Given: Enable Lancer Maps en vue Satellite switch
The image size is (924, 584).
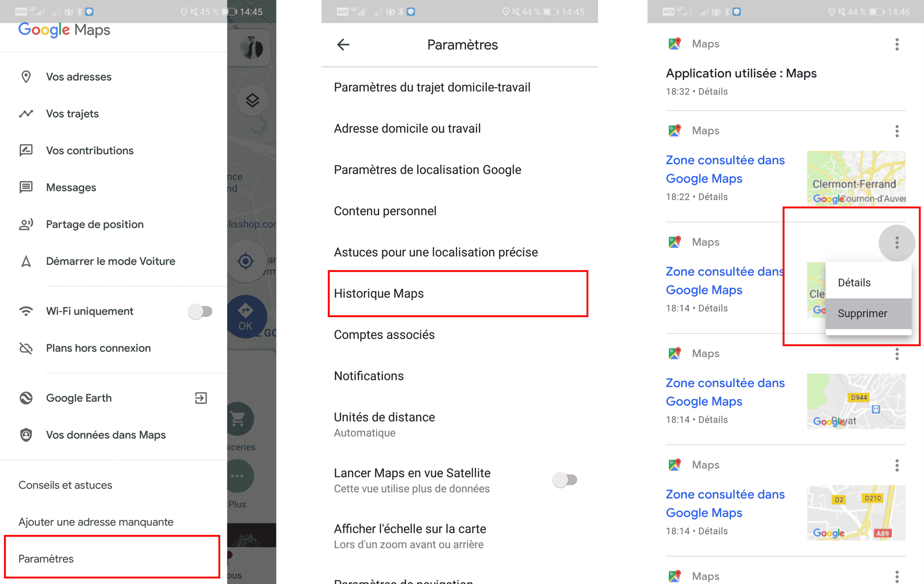Looking at the screenshot, I should pos(565,480).
